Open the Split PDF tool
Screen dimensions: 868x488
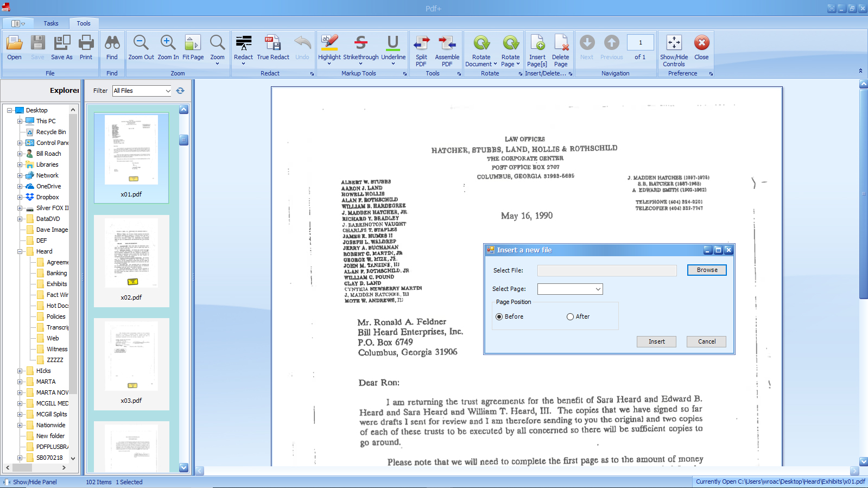pyautogui.click(x=421, y=50)
